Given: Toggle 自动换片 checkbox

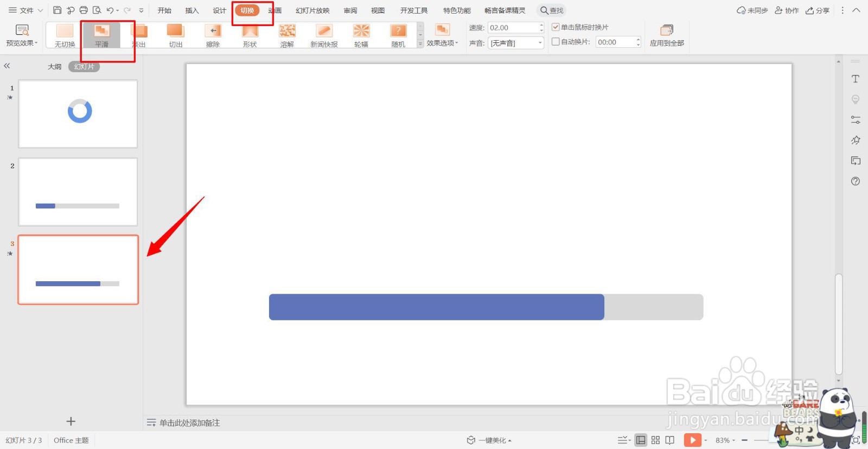Looking at the screenshot, I should click(556, 42).
